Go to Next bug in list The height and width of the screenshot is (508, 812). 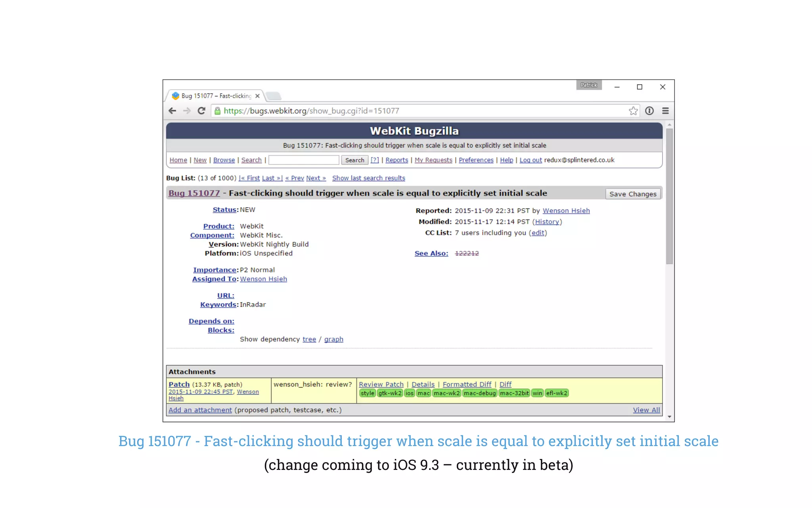pyautogui.click(x=316, y=178)
